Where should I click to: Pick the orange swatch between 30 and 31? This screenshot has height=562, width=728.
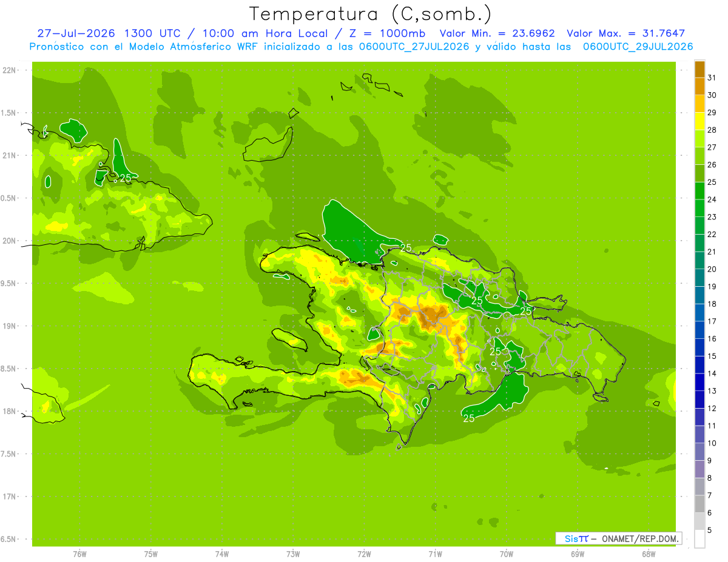(x=699, y=86)
